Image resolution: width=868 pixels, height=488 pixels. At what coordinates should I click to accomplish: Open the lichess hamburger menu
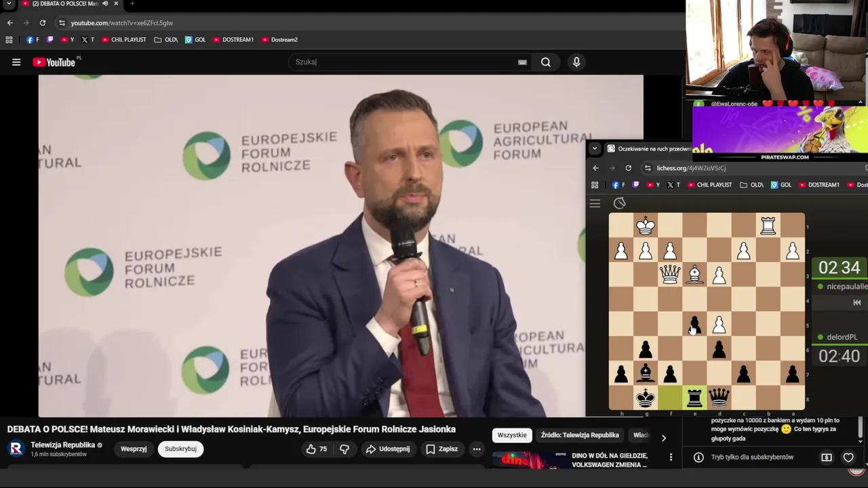[x=595, y=203]
